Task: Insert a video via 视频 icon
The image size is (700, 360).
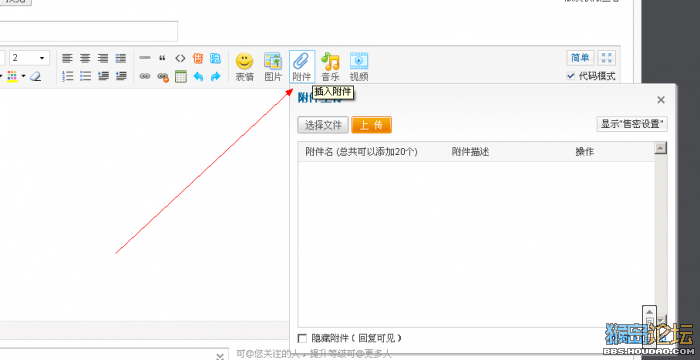Action: 359,67
